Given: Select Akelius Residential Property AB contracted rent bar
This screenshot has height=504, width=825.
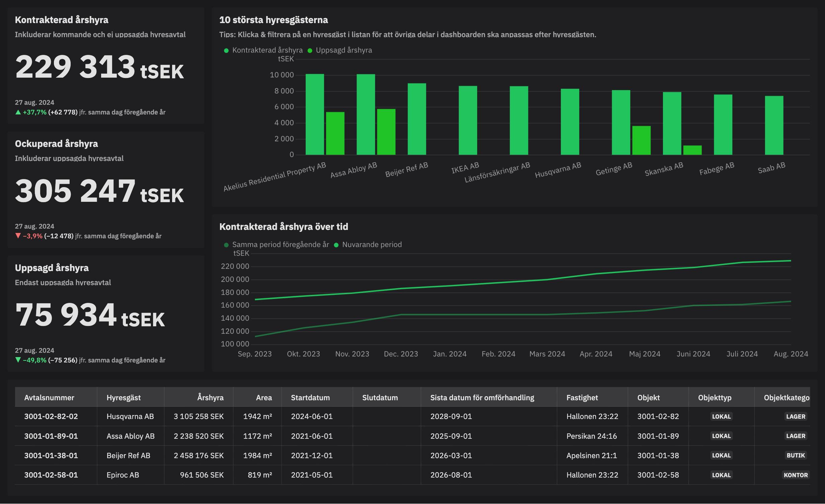Looking at the screenshot, I should (315, 114).
